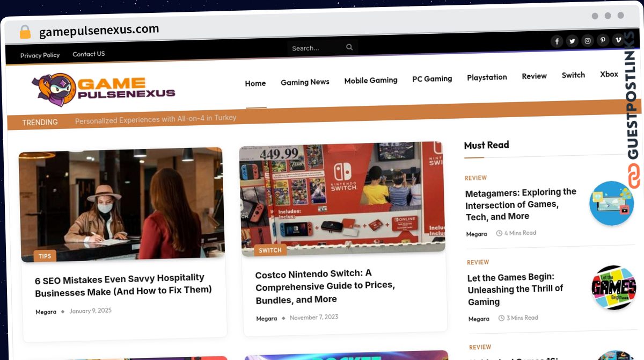Click gamepulsenexus.com address text

tap(99, 30)
